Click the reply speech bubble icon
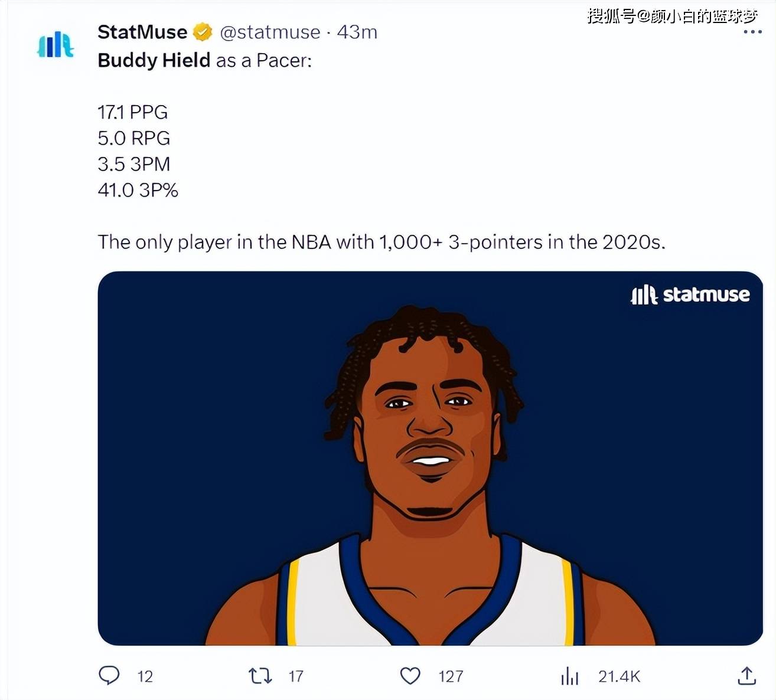Viewport: 776px width, 700px height. coord(109,675)
